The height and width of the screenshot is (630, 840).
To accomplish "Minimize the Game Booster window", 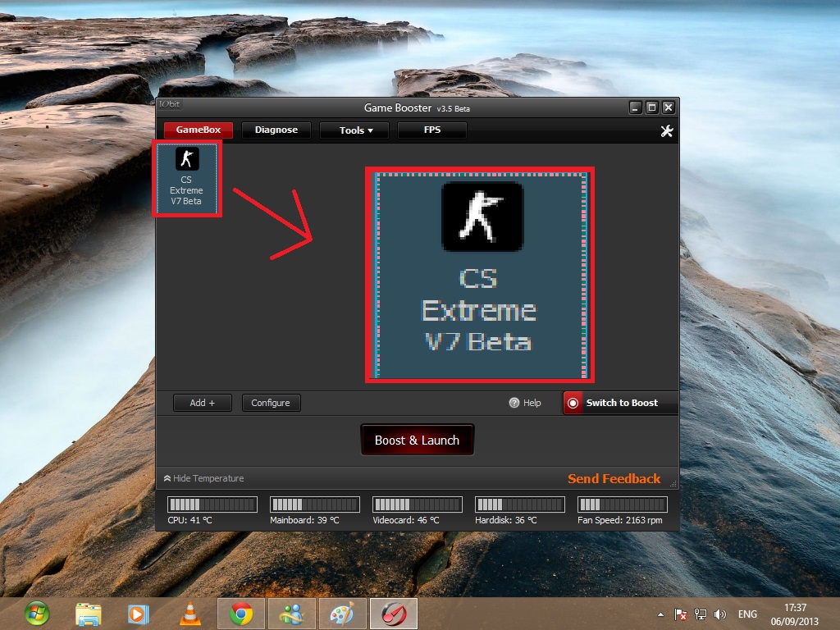I will [635, 107].
